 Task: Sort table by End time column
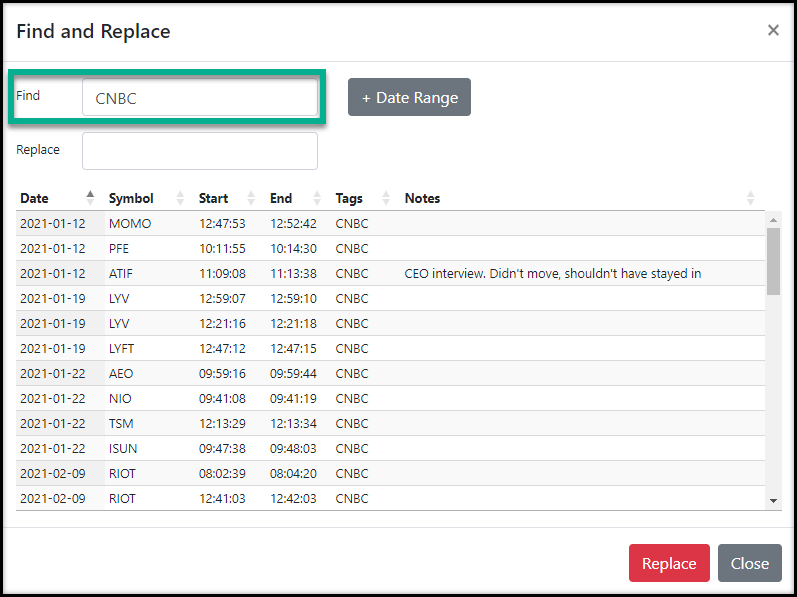tap(281, 198)
